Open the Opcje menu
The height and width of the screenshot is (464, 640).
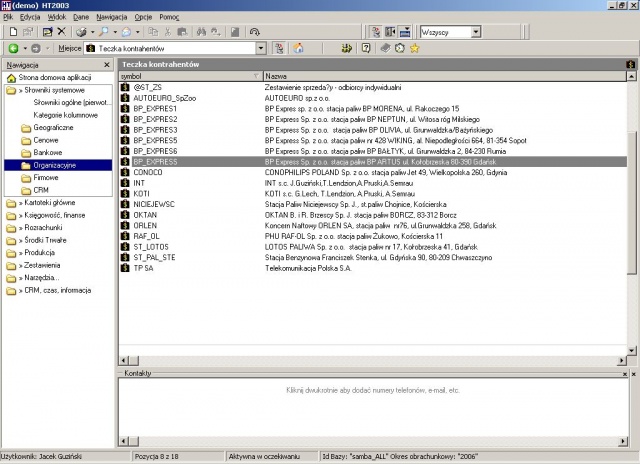point(143,17)
